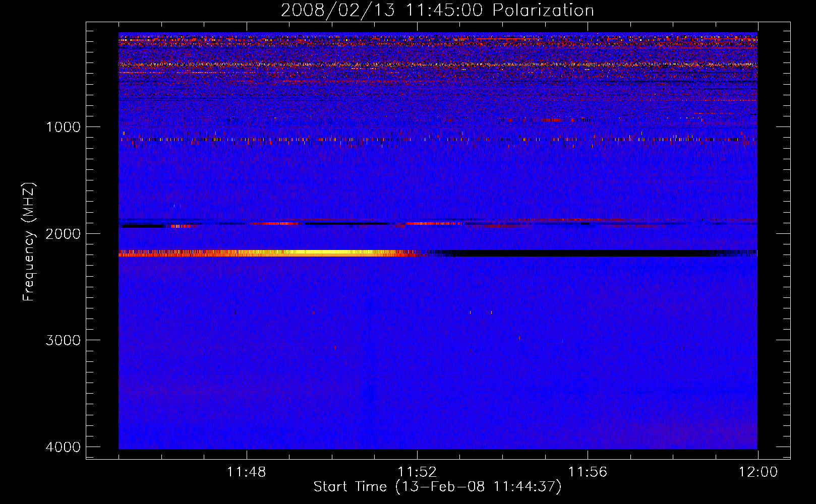
Task: Click the 11:56 time tick label
Action: click(x=588, y=472)
